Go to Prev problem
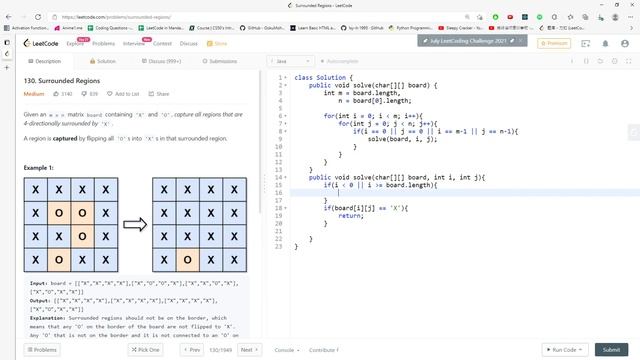640x360 pixels. pyautogui.click(x=192, y=350)
